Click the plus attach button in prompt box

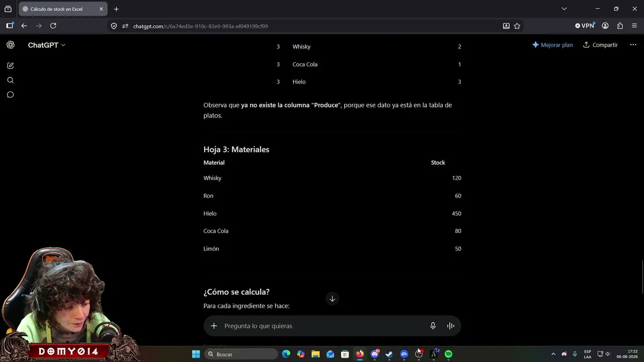[x=214, y=326]
